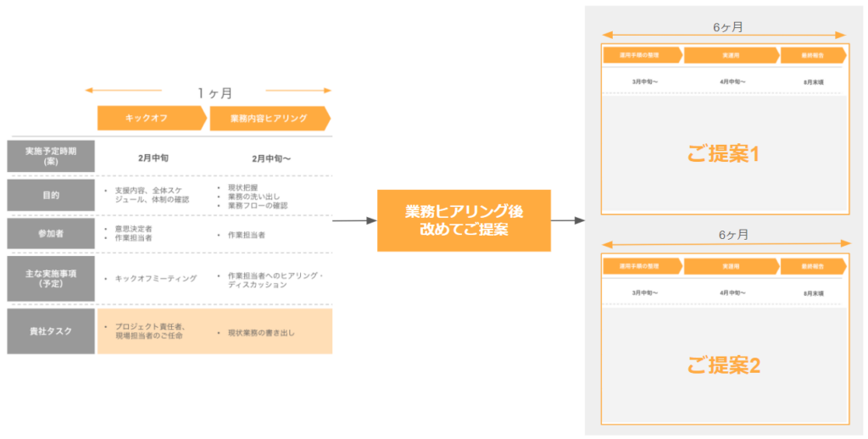Image resolution: width=868 pixels, height=439 pixels.
Task: Select the 現状業務の書き出し task text
Action: [261, 332]
